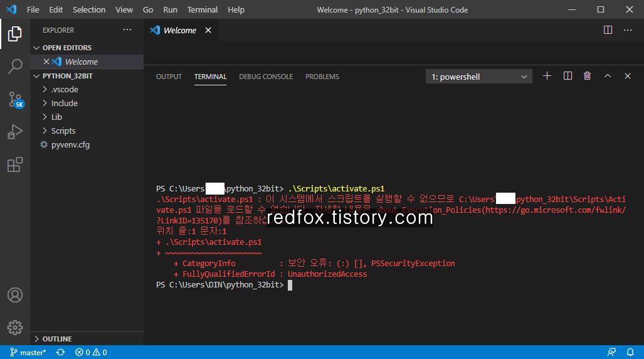Screen dimensions: 644x359
Task: Open the terminal selector dropdown '1: powershell'
Action: (479, 77)
